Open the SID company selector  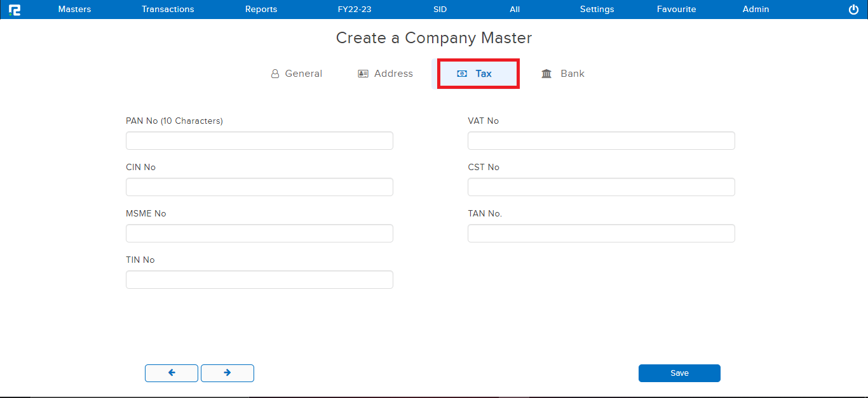point(440,10)
